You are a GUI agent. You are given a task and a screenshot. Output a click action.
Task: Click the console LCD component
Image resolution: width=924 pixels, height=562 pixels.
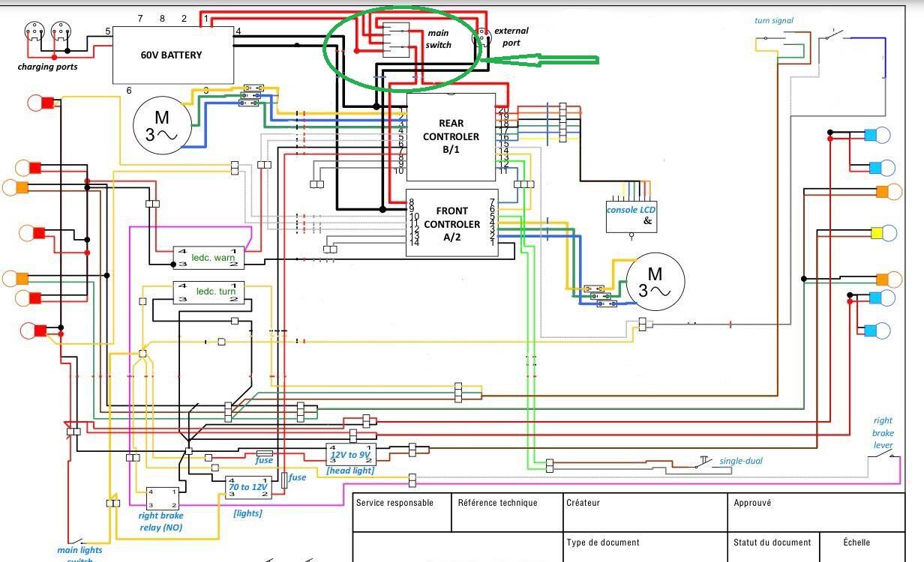[x=631, y=216]
